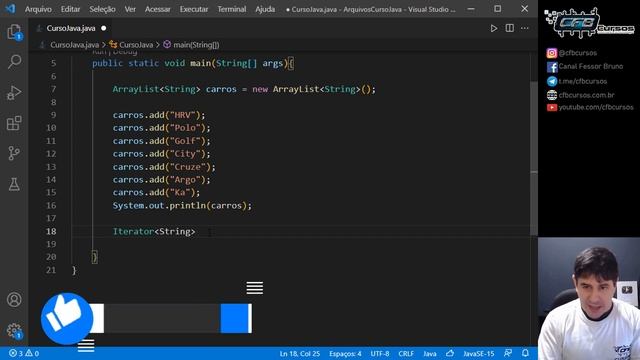
Task: Click youtube.com/cfbcursos link
Action: click(x=590, y=107)
